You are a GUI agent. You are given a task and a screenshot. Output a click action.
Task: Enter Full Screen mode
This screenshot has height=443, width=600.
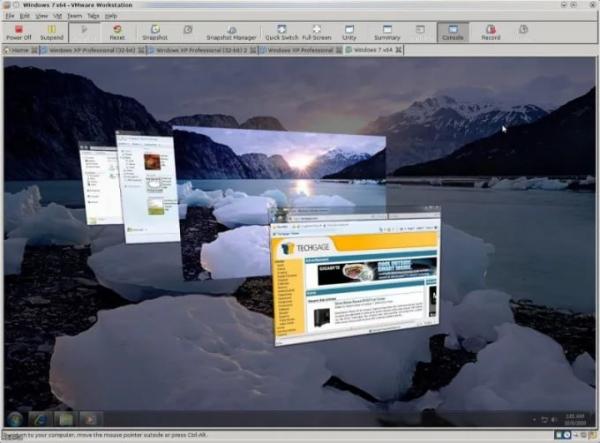tap(316, 32)
